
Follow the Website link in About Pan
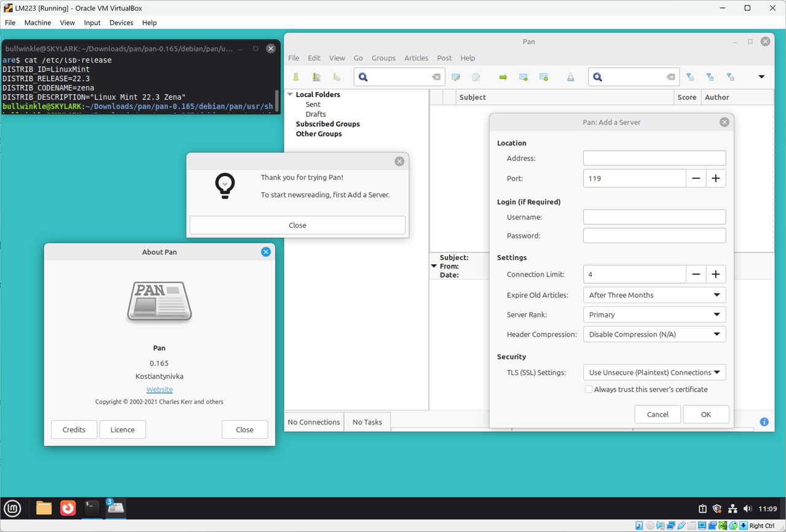click(159, 389)
